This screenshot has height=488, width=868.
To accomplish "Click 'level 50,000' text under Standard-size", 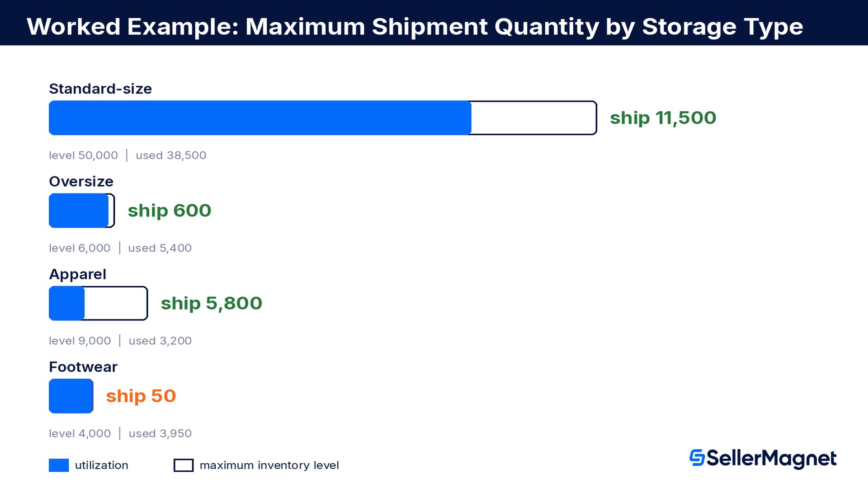I will pyautogui.click(x=83, y=155).
